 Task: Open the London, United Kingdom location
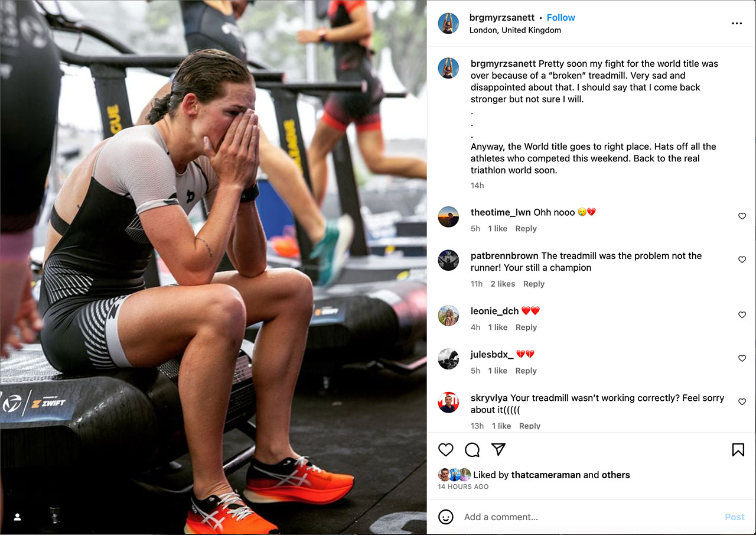tap(515, 30)
